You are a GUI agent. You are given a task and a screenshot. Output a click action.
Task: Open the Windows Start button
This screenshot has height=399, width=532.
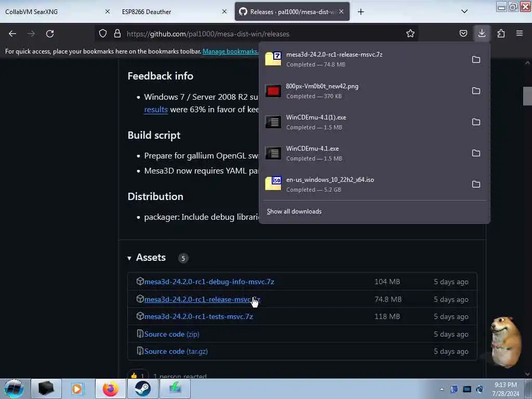click(14, 389)
